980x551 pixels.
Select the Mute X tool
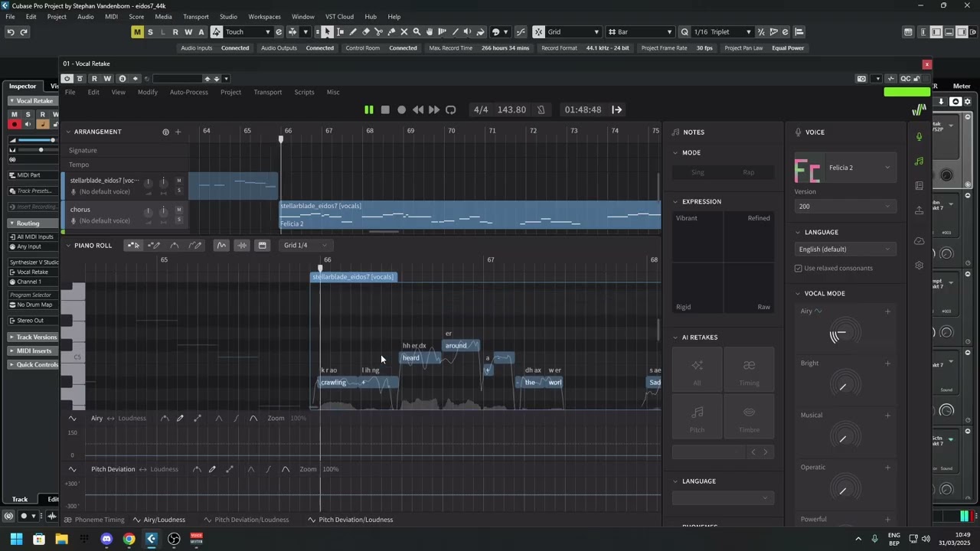[x=404, y=32]
